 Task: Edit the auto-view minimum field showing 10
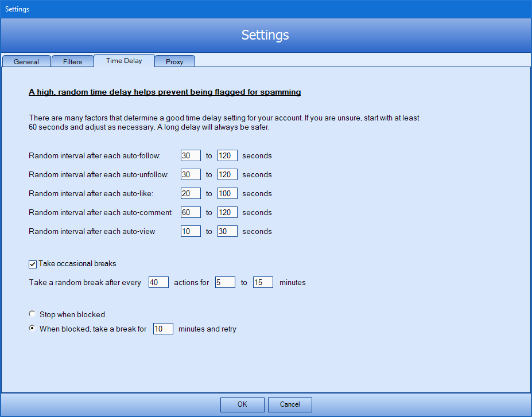click(x=191, y=232)
